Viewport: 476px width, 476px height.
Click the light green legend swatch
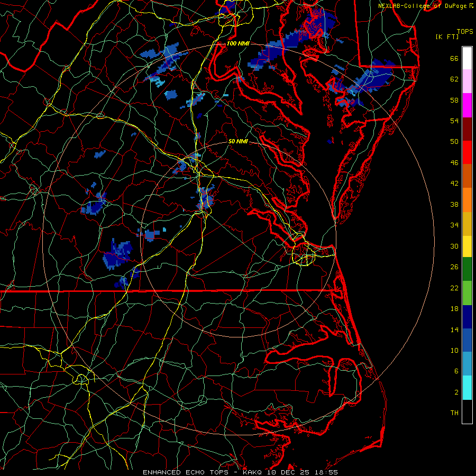click(467, 293)
